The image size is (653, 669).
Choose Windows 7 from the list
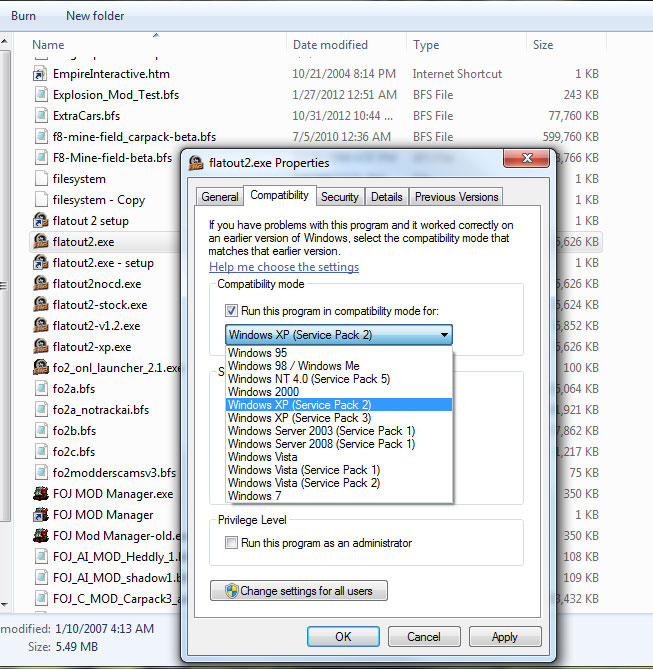[x=338, y=496]
